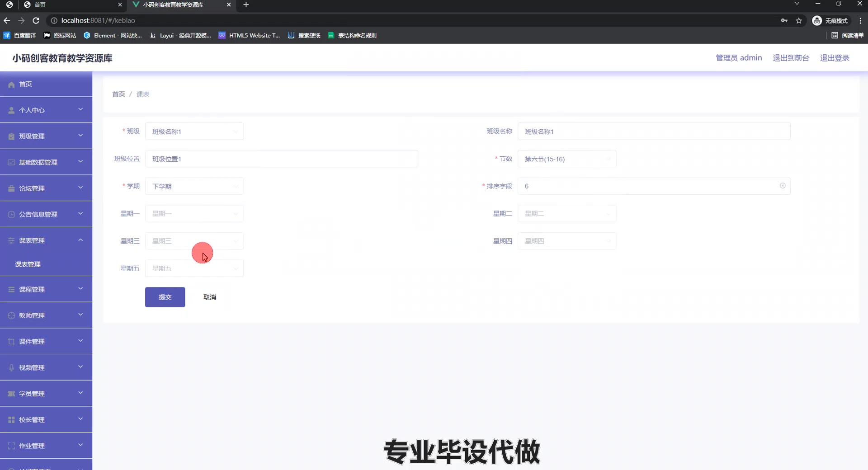Click the 班级名称 input field
Image resolution: width=868 pixels, height=470 pixels.
click(654, 132)
